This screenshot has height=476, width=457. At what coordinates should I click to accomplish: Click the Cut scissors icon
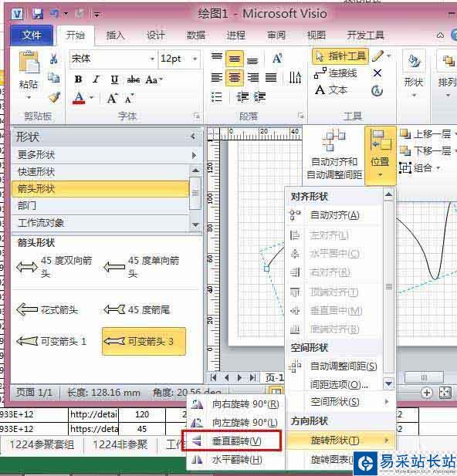[x=54, y=59]
